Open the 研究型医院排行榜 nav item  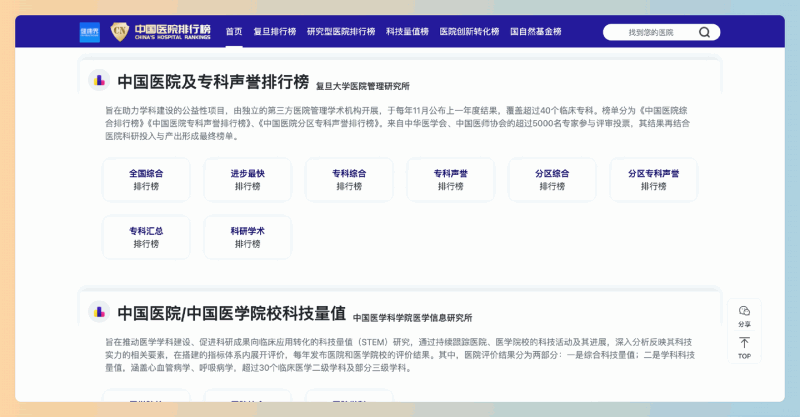point(341,32)
